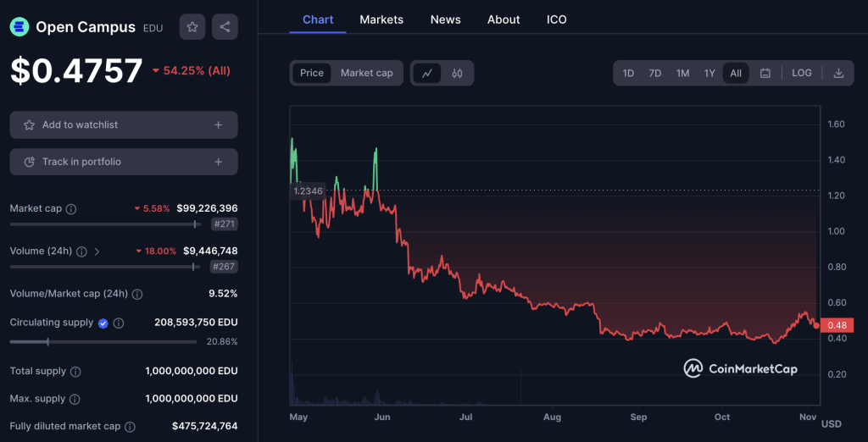Click the 54.25% (All) price change
The image size is (868, 442).
point(192,71)
